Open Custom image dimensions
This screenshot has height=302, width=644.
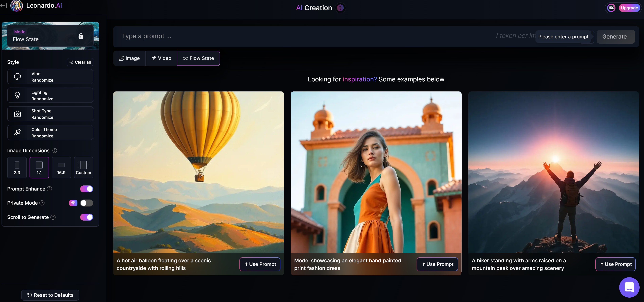[84, 168]
